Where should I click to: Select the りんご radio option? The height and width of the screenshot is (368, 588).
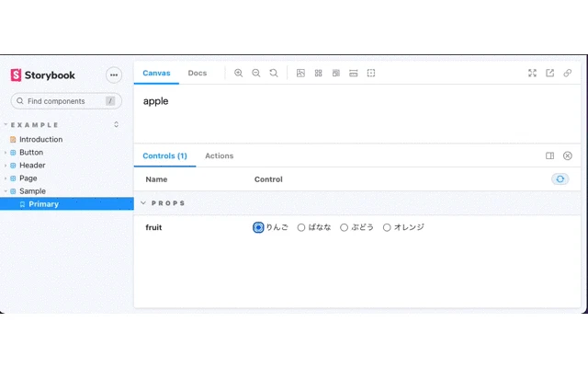(x=258, y=227)
